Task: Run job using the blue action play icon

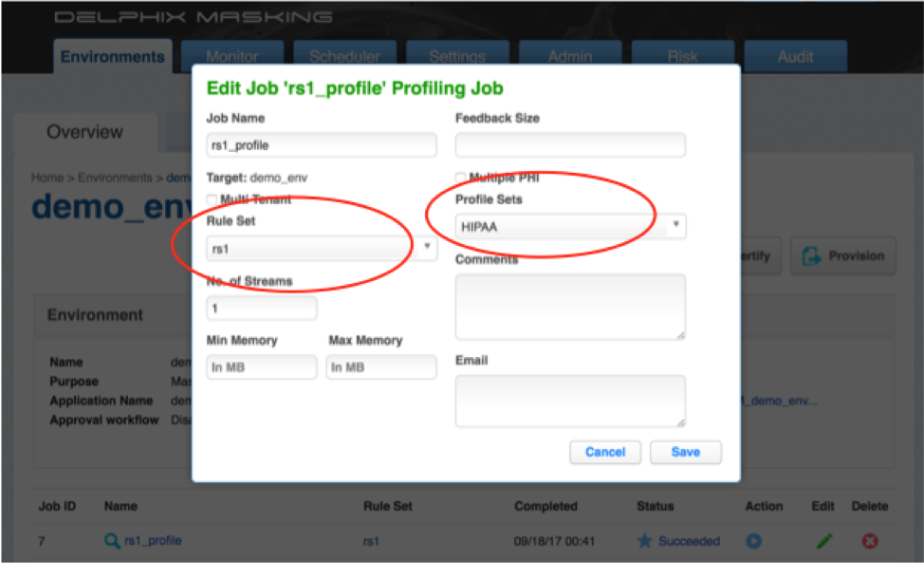Action: tap(754, 541)
